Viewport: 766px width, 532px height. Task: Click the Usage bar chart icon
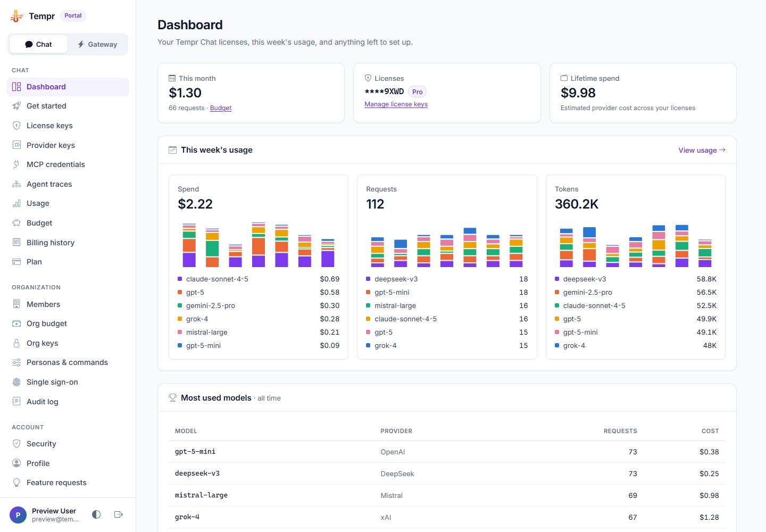(16, 203)
